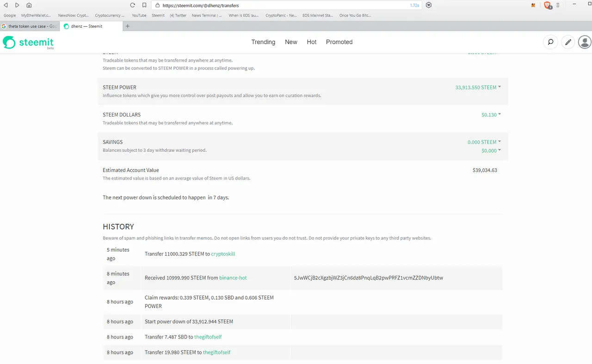Open the NewsNow Crypto bookmark

(73, 15)
